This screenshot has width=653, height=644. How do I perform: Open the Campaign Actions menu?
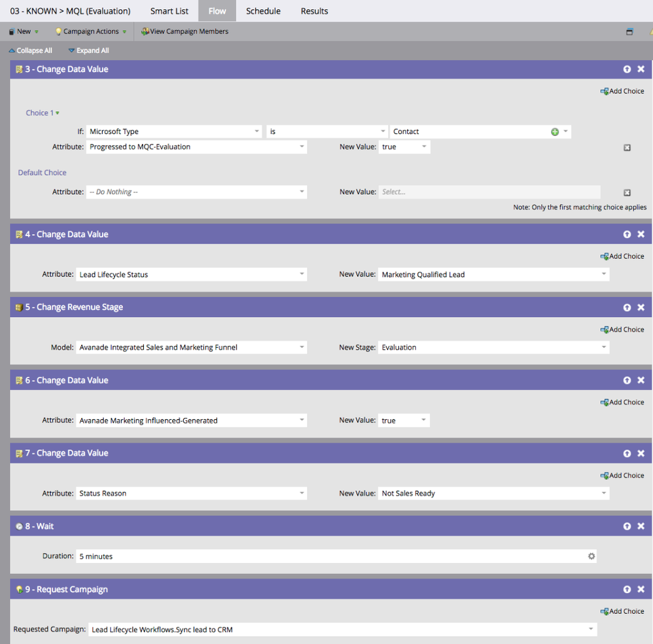click(x=91, y=31)
